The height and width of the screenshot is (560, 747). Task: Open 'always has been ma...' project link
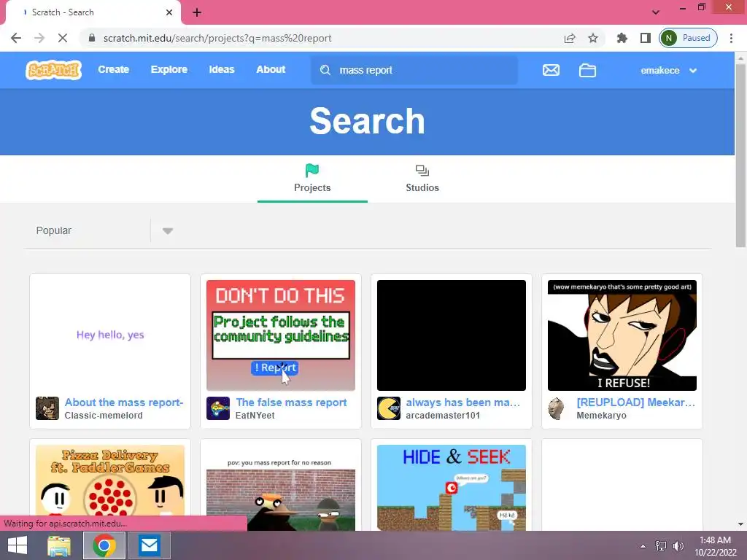tap(463, 402)
